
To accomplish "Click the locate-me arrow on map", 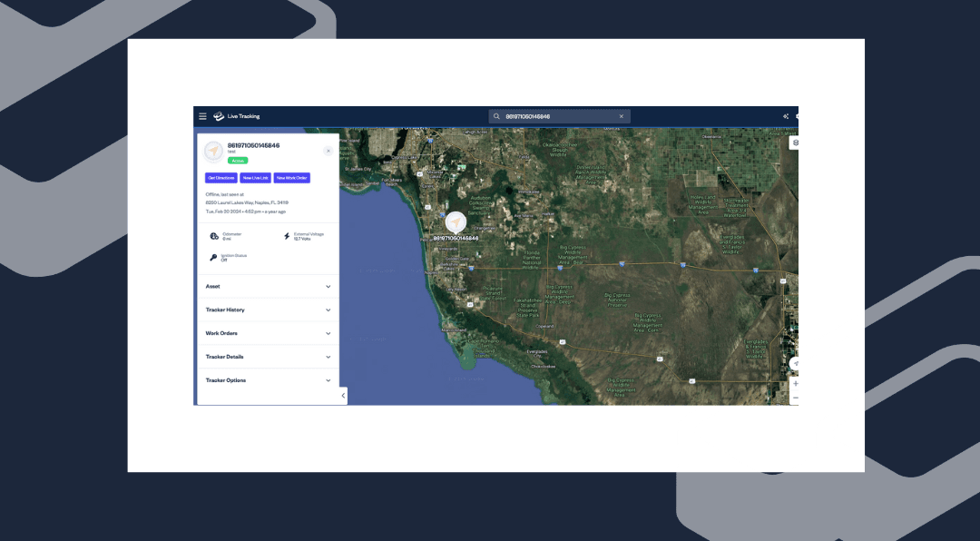I will [x=795, y=364].
